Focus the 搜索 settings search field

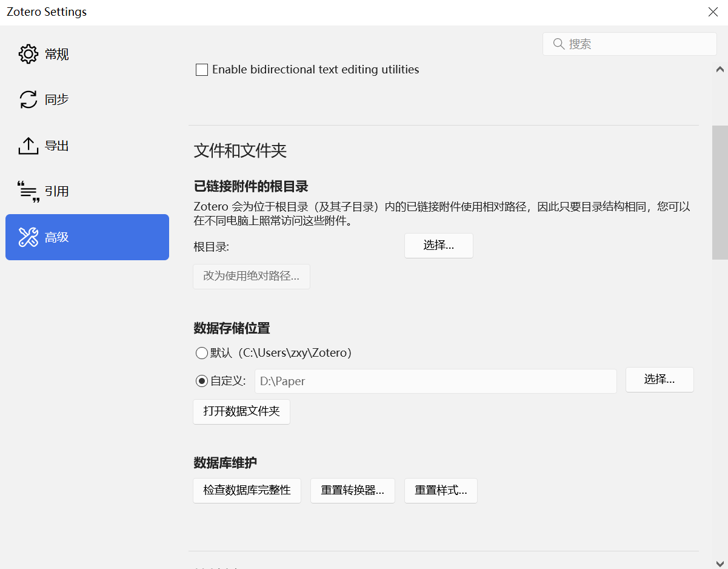tap(630, 44)
